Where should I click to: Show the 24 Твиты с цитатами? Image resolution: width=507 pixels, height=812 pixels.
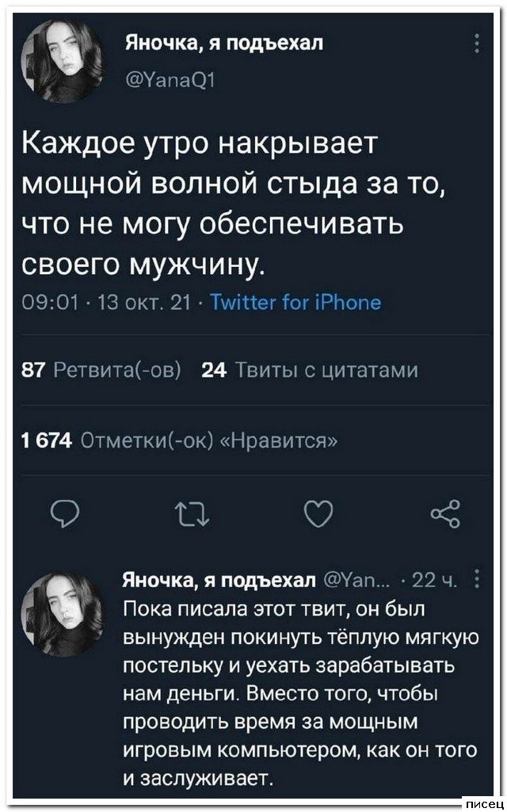pos(310,370)
